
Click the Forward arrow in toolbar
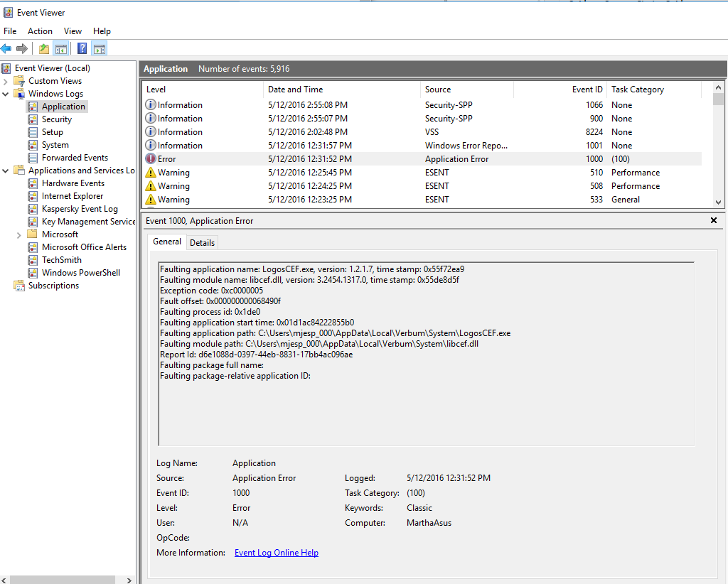coord(22,49)
